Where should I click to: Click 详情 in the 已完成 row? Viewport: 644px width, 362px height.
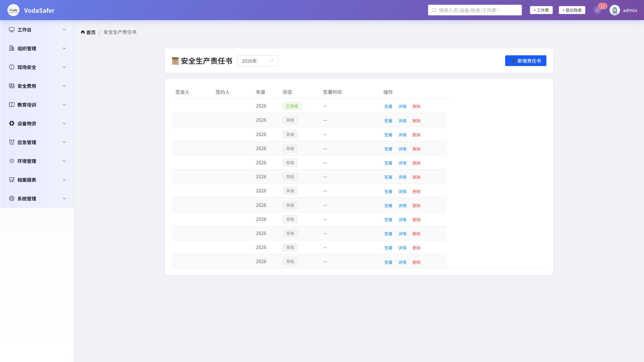pos(402,106)
